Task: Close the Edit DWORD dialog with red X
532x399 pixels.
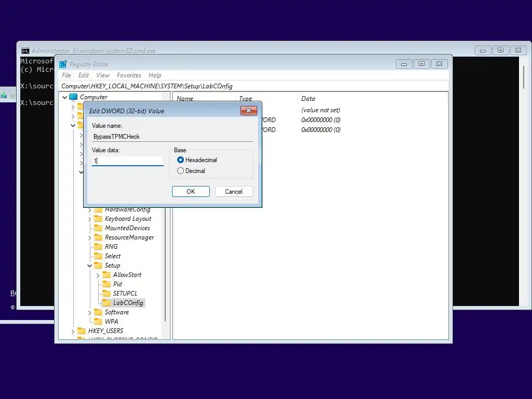Action: (249, 110)
